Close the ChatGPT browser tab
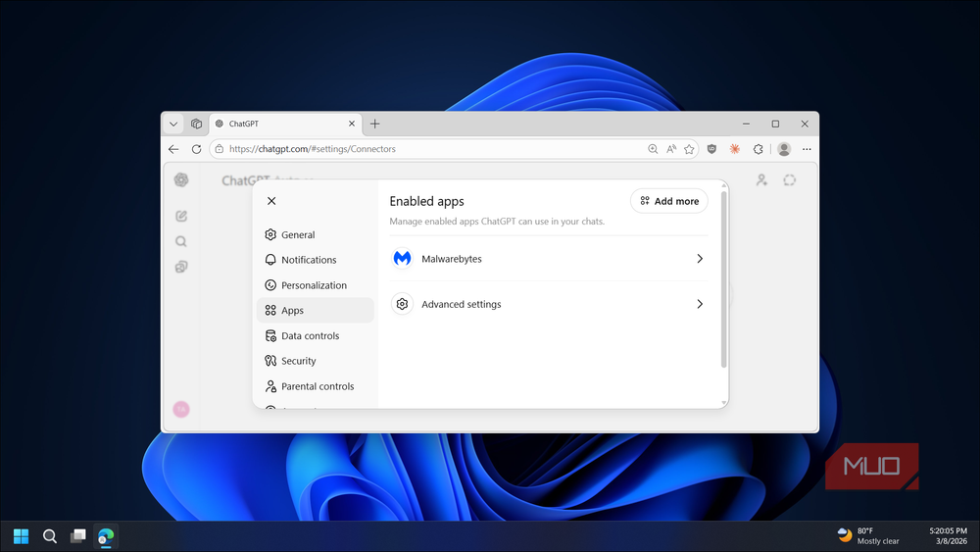 (352, 124)
